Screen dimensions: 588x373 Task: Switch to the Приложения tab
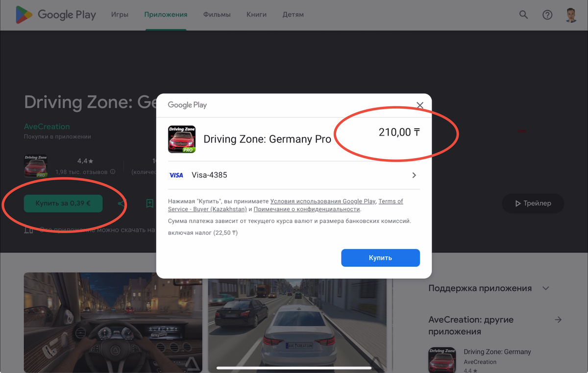click(x=166, y=15)
